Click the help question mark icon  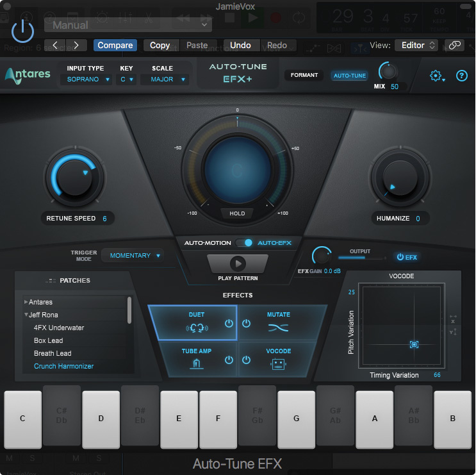(x=461, y=76)
